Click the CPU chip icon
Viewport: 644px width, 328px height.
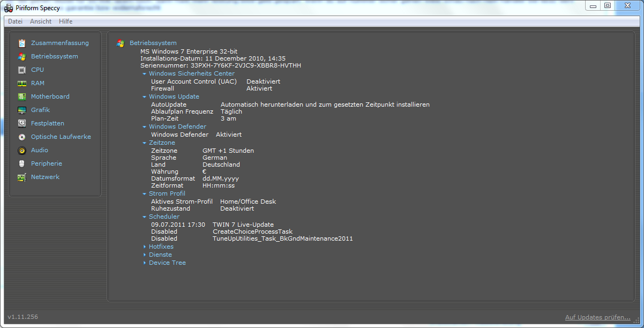[21, 70]
